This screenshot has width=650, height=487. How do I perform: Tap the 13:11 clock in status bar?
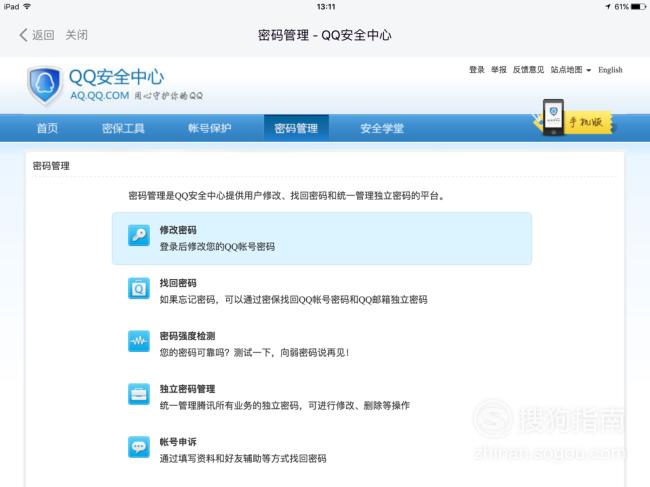(326, 7)
